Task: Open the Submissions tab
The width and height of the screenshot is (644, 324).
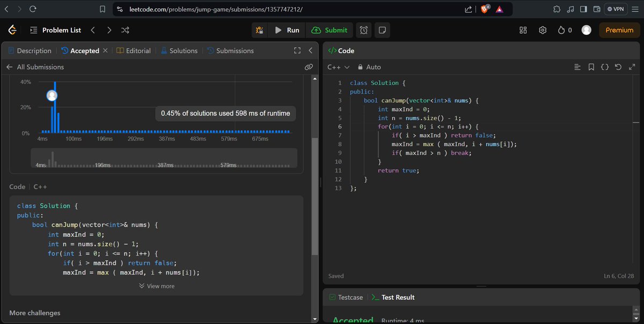Action: coord(230,51)
